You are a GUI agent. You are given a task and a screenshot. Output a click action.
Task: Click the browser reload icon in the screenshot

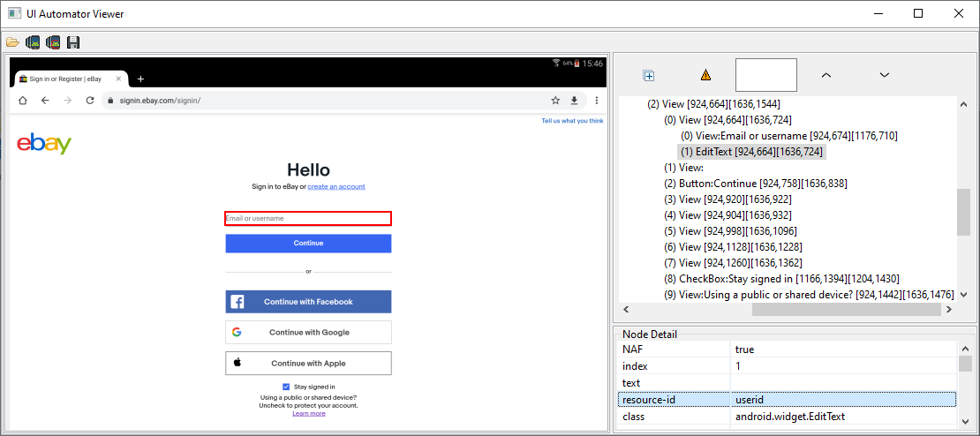pyautogui.click(x=90, y=101)
